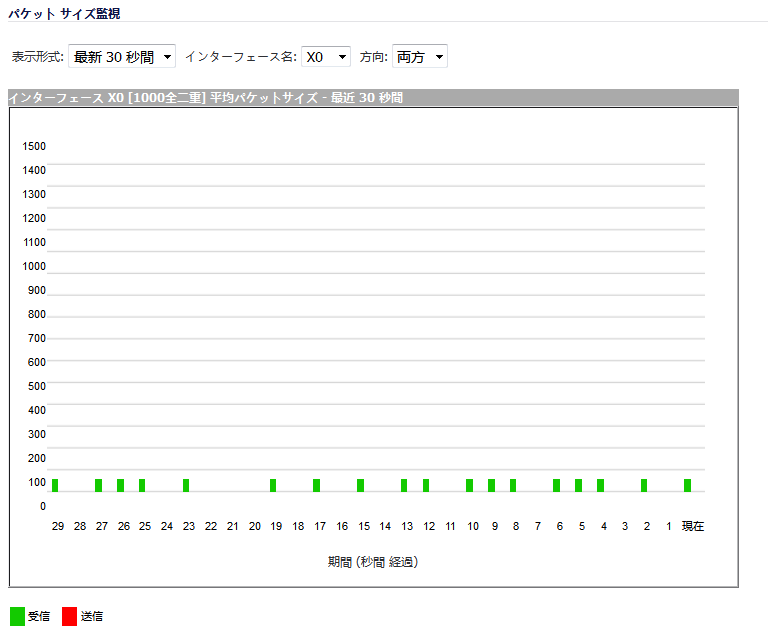Click the インターフェース名: field label
Viewport: 768px width, 628px height.
[240, 57]
